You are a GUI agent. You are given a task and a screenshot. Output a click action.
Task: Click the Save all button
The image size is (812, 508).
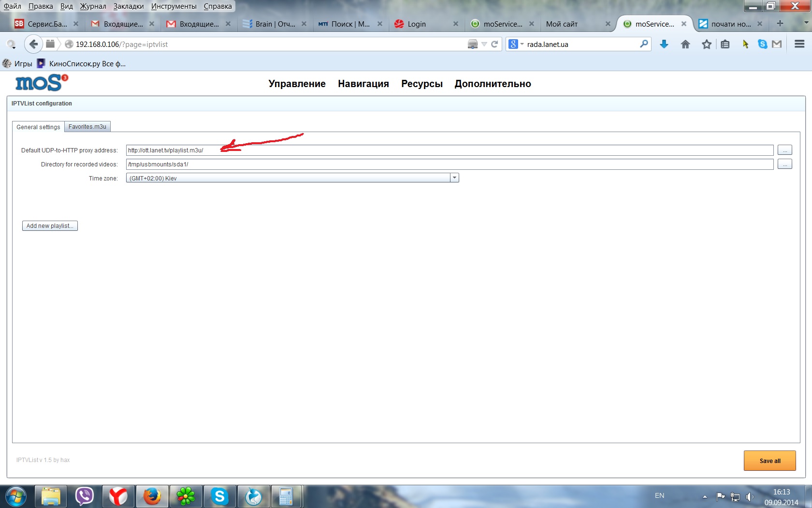pos(769,461)
